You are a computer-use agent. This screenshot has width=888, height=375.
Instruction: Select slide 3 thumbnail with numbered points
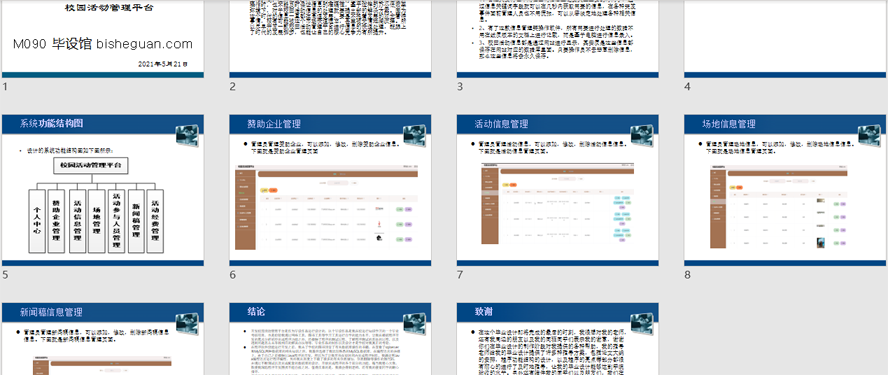click(558, 39)
